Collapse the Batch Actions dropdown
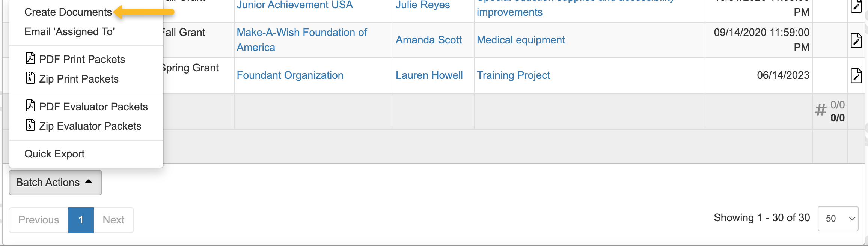Viewport: 868px width, 246px height. [x=55, y=183]
